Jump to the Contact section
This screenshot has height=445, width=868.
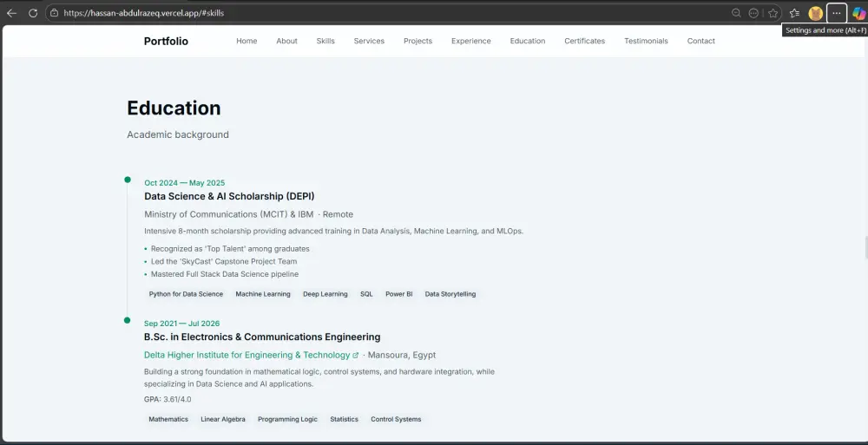pyautogui.click(x=700, y=41)
